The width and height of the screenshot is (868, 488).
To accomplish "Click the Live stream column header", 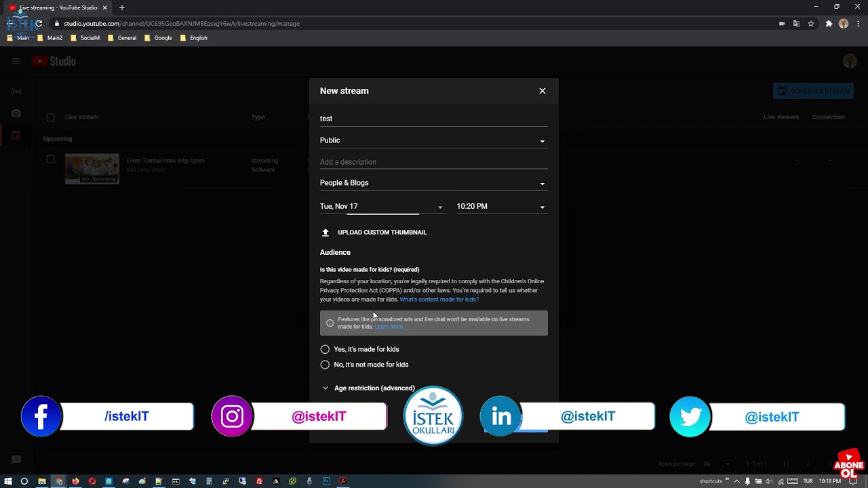I will point(82,117).
